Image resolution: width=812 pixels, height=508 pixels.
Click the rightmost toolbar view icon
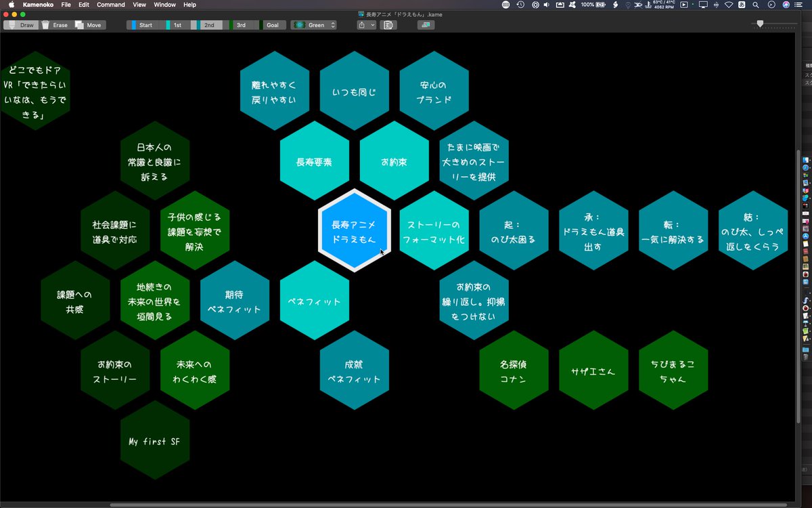pos(426,25)
